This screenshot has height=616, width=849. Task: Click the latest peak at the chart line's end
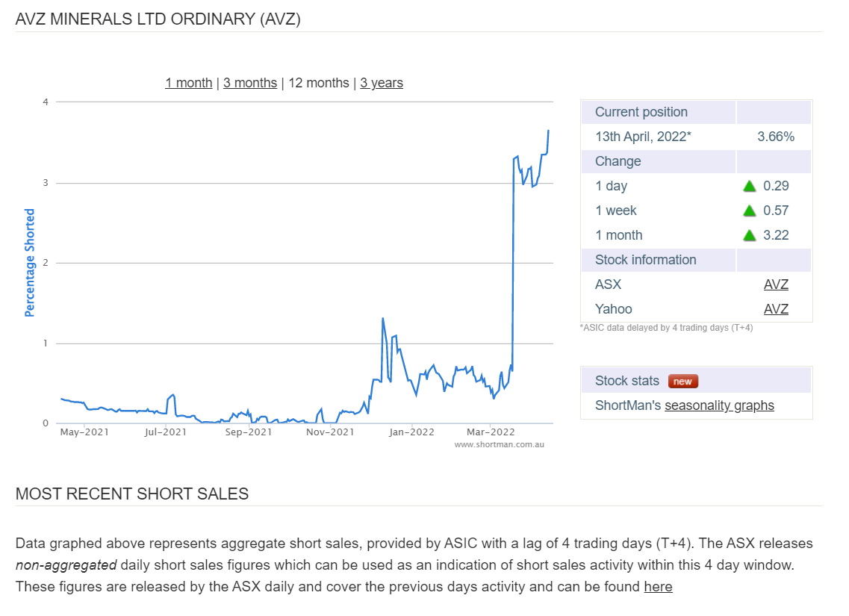548,131
